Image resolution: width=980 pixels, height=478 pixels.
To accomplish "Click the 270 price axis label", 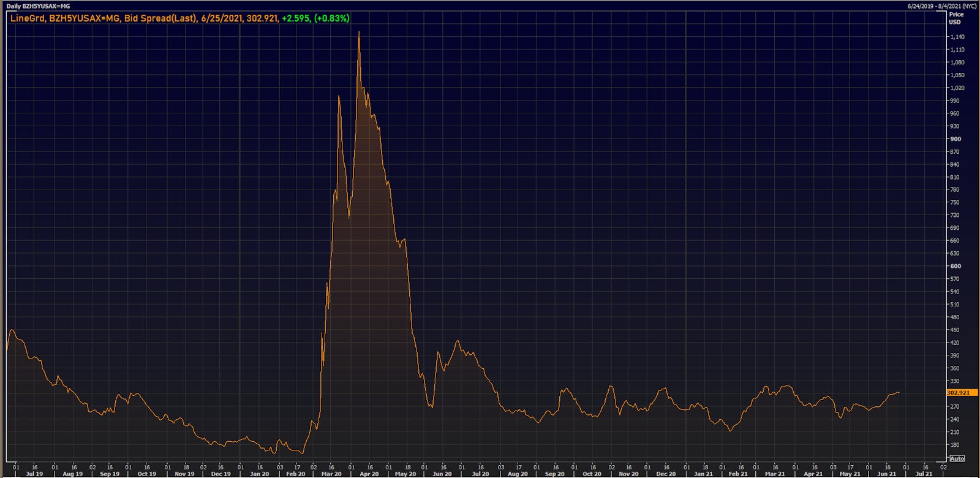I will 955,406.
